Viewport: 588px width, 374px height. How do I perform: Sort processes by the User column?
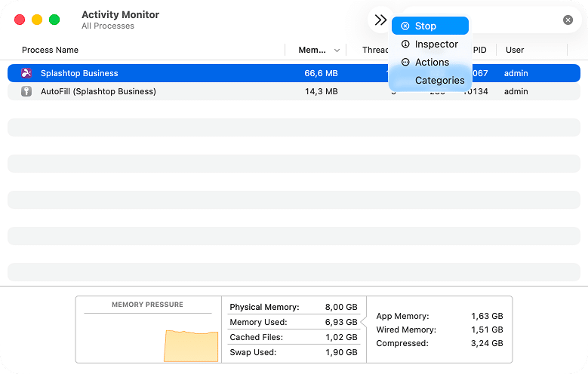515,50
